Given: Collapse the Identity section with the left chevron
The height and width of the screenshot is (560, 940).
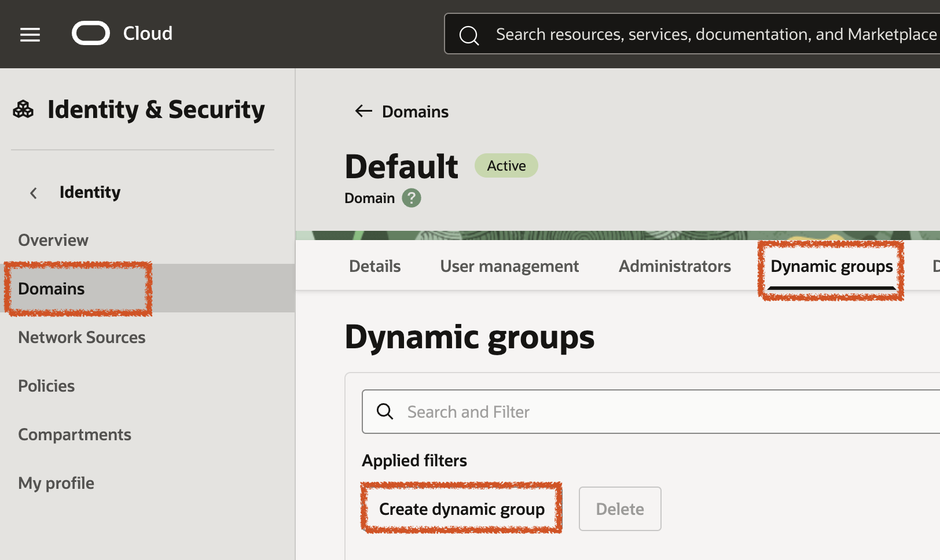Looking at the screenshot, I should click(x=34, y=193).
